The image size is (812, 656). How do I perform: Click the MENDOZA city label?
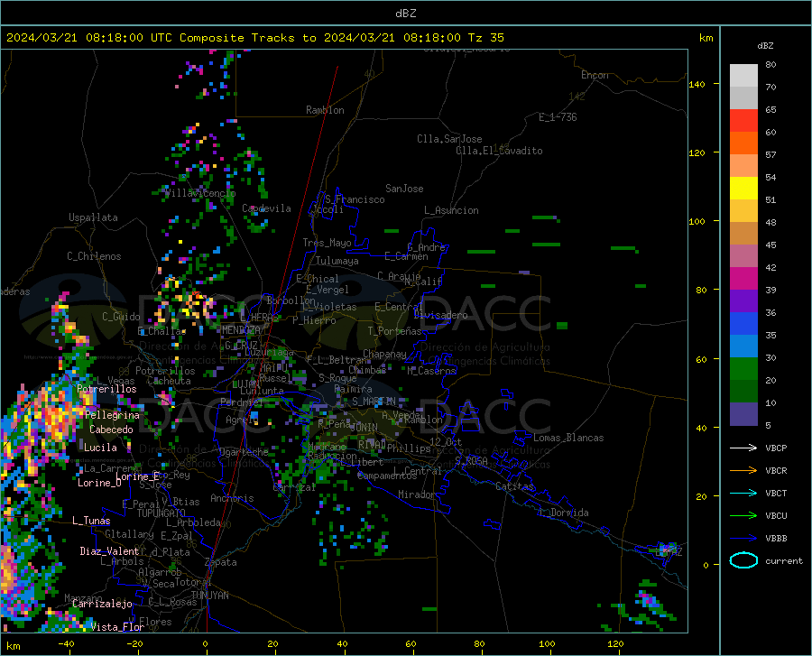click(241, 330)
